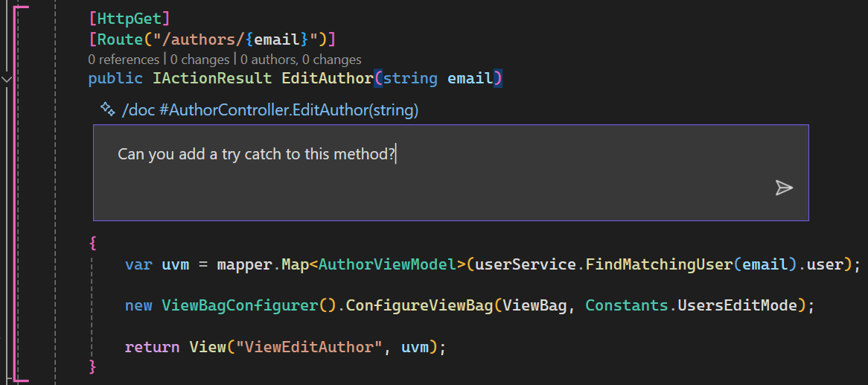Screen dimensions: 868x385
Task: Click the "/authors/{email}" route string
Action: click(x=232, y=39)
